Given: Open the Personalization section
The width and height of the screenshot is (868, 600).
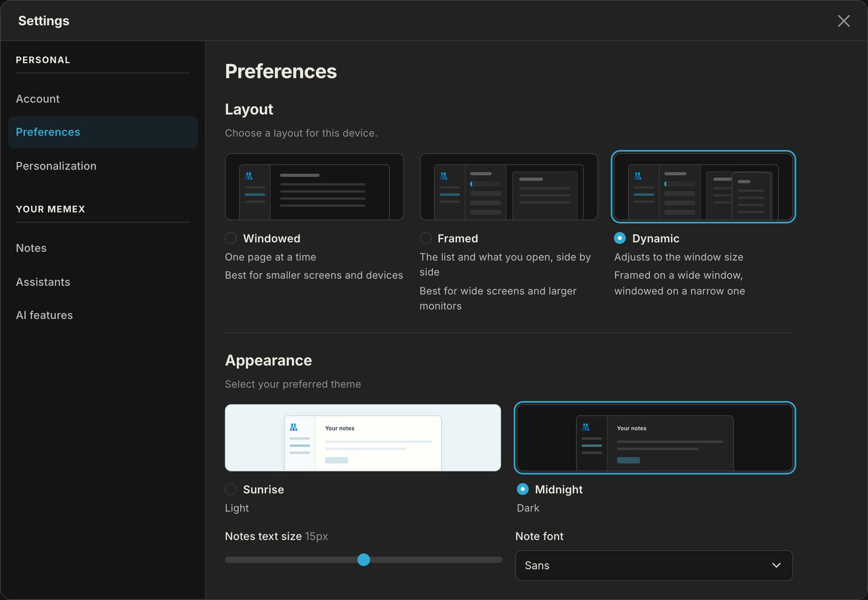Looking at the screenshot, I should [103, 166].
